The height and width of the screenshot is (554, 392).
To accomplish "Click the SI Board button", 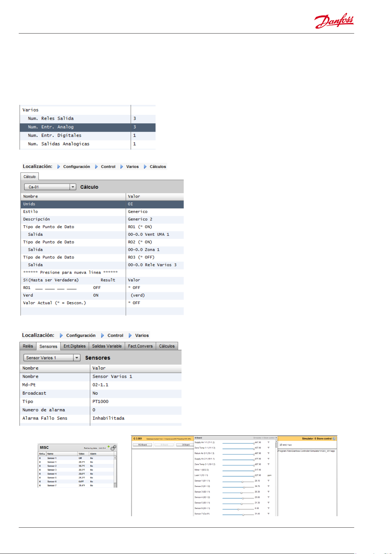I will tap(164, 445).
